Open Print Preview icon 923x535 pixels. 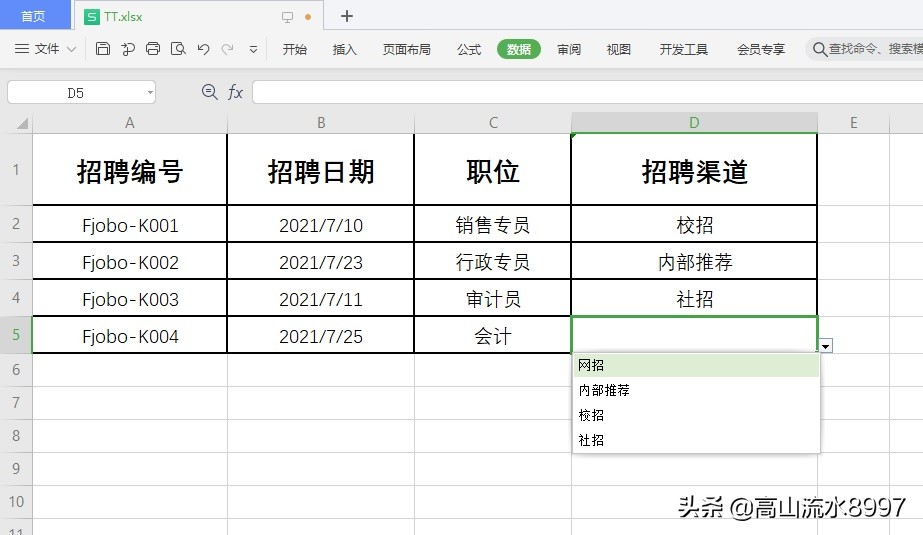coord(178,49)
